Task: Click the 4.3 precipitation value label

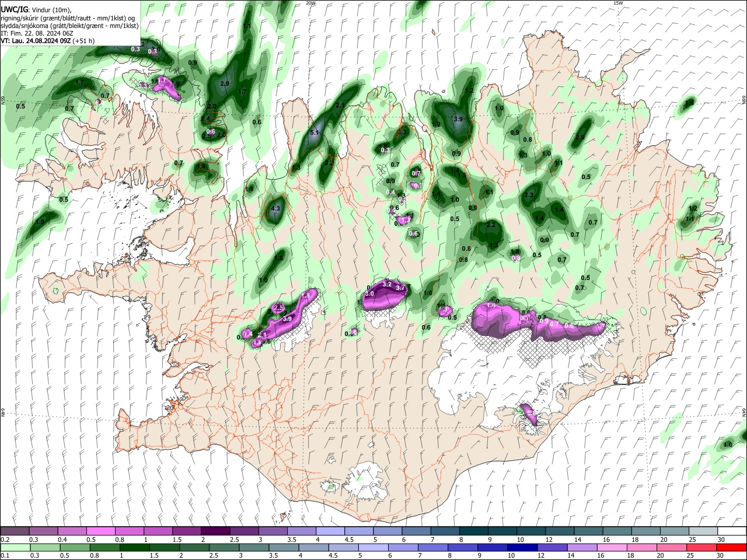Action: [x=276, y=208]
